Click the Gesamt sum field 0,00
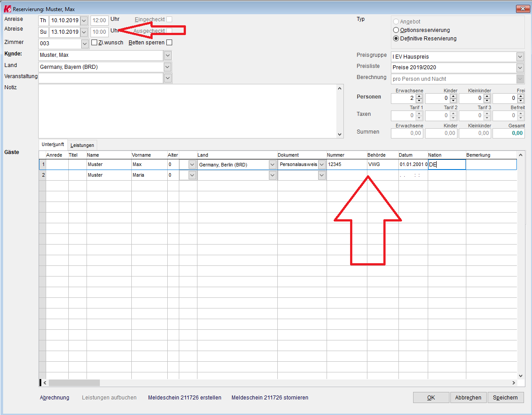 point(508,133)
